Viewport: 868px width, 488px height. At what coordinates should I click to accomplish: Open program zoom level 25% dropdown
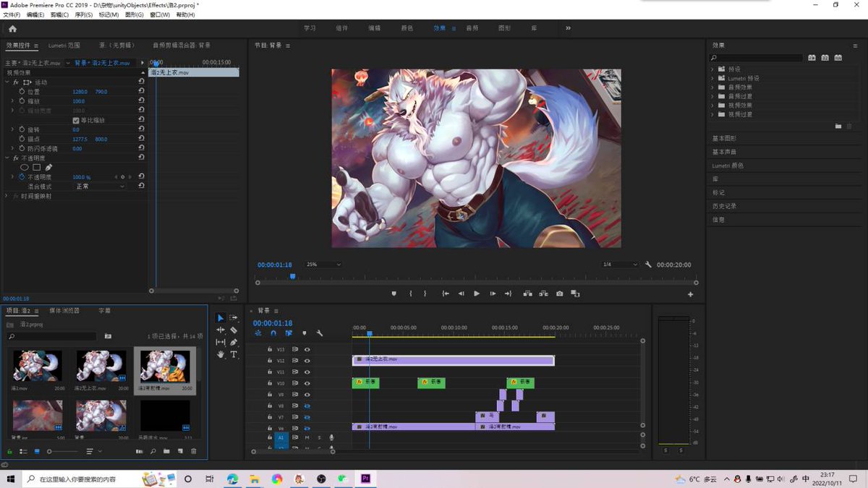point(323,265)
